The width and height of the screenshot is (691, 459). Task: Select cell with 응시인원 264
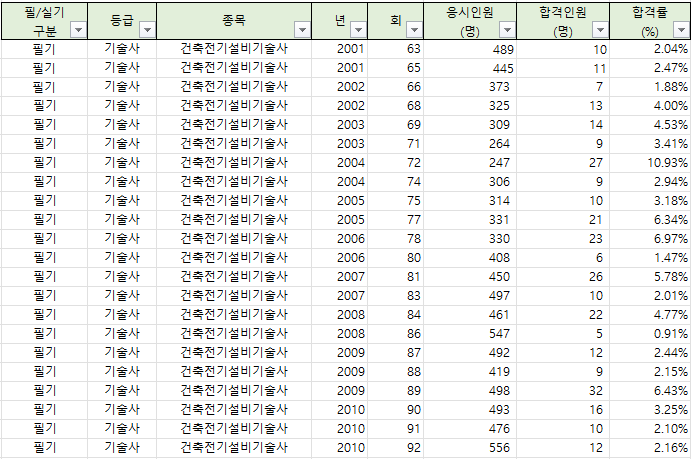(470, 144)
